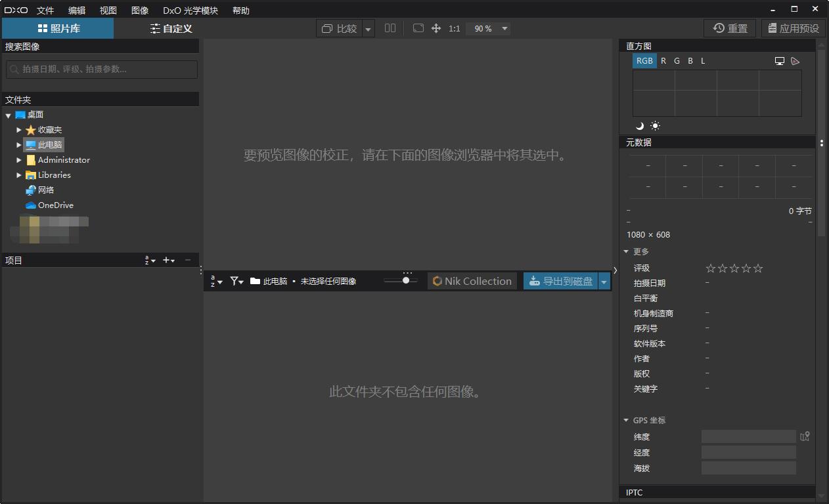Select the pan tool icon

(436, 28)
